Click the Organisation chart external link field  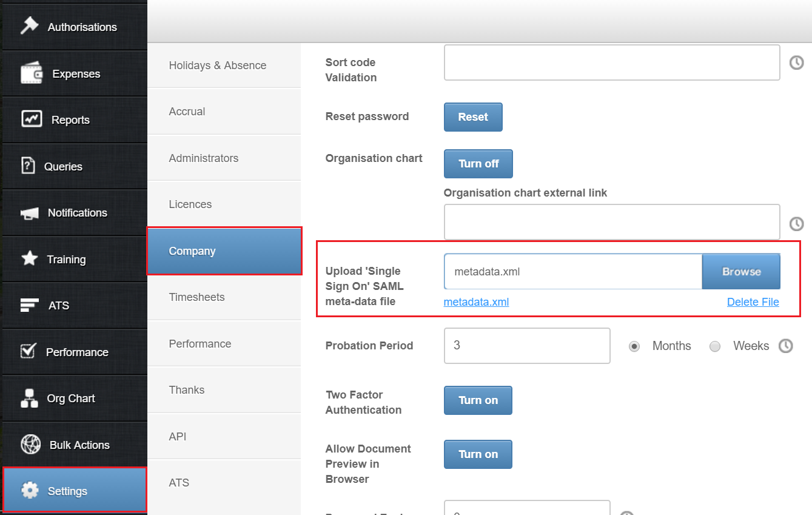[611, 222]
